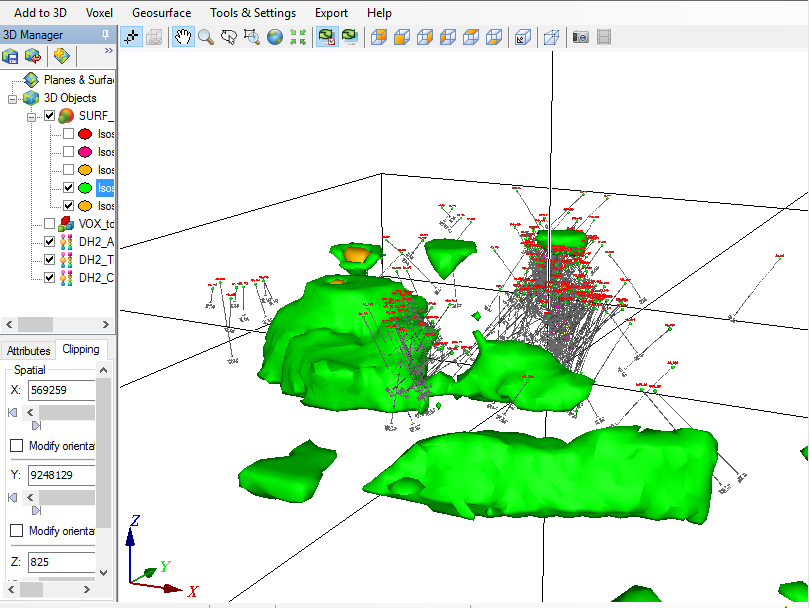Open the Geosurface menu
Image resolution: width=810 pixels, height=608 pixels.
click(x=161, y=13)
